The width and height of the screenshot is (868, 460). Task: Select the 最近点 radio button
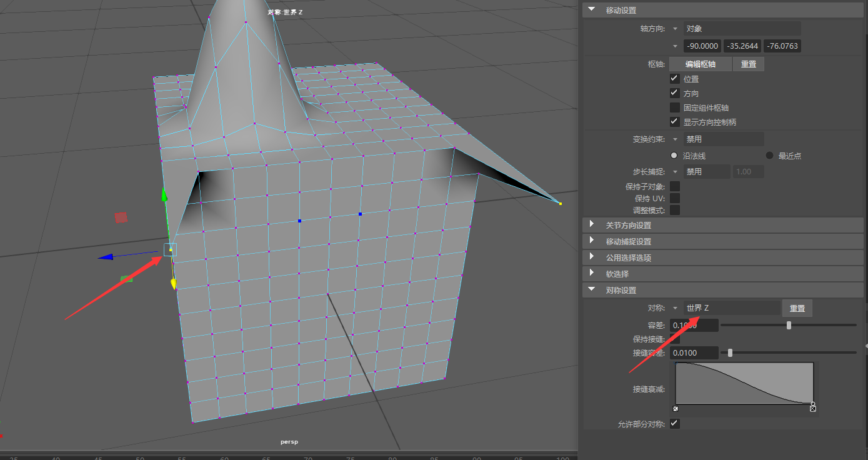tap(769, 155)
